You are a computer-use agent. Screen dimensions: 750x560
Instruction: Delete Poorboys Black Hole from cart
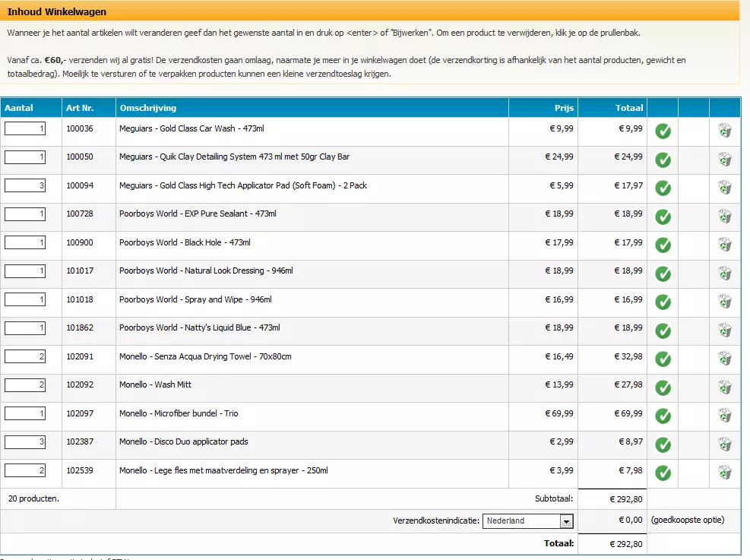725,245
